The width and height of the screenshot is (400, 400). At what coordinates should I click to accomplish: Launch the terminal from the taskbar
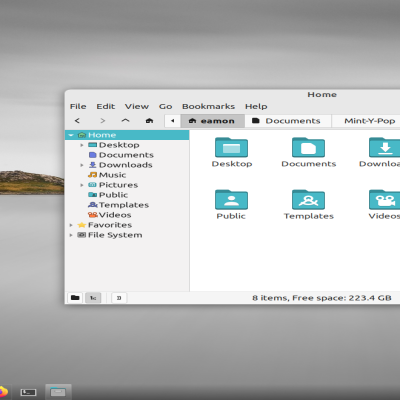[x=28, y=392]
